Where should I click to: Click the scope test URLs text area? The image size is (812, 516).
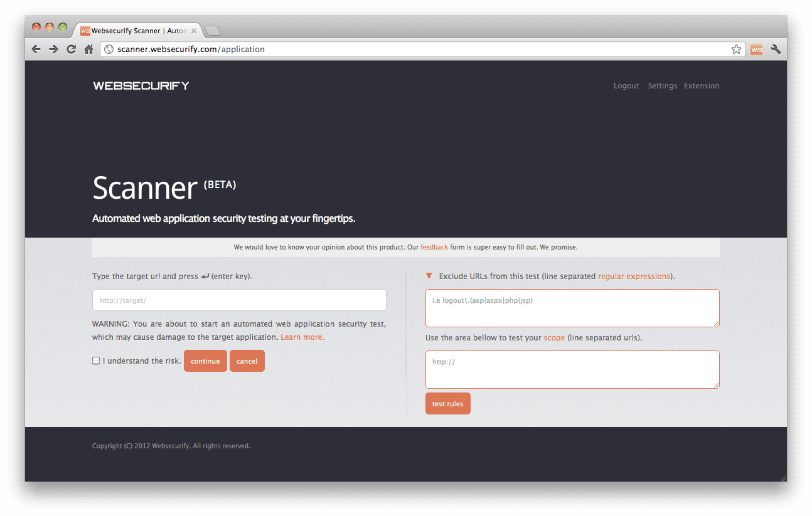[x=572, y=369]
